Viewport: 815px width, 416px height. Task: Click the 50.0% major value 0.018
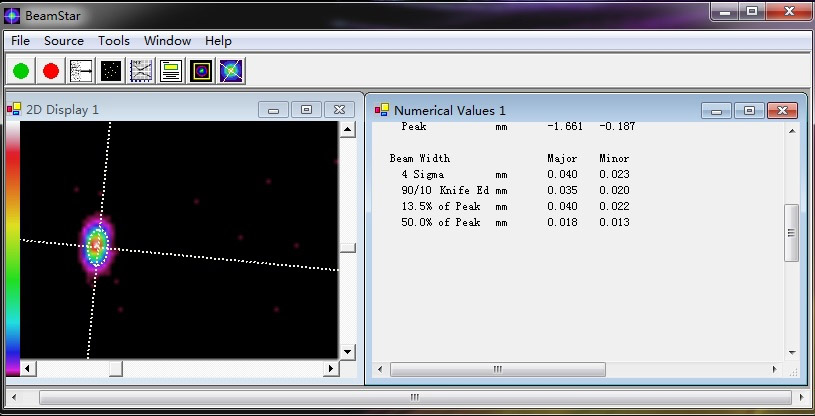562,223
